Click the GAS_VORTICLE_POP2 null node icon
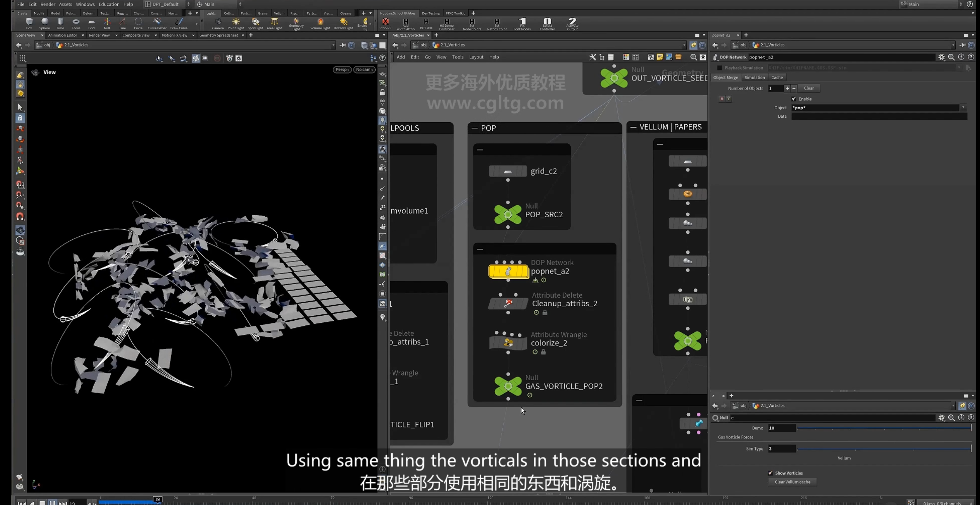The width and height of the screenshot is (980, 505). [x=508, y=386]
